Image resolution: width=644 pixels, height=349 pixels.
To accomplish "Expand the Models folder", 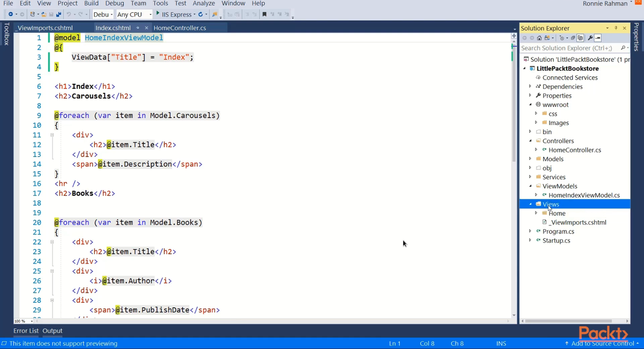I will tap(530, 159).
